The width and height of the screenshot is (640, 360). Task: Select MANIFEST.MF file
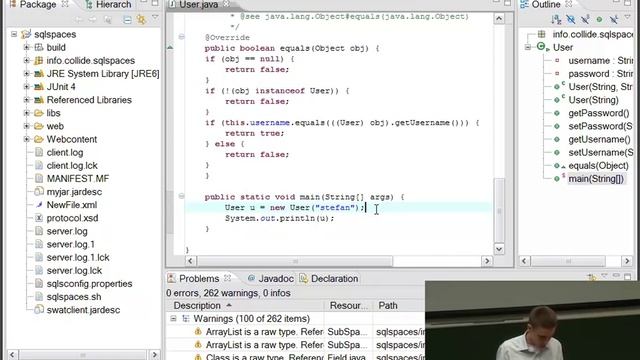78,179
